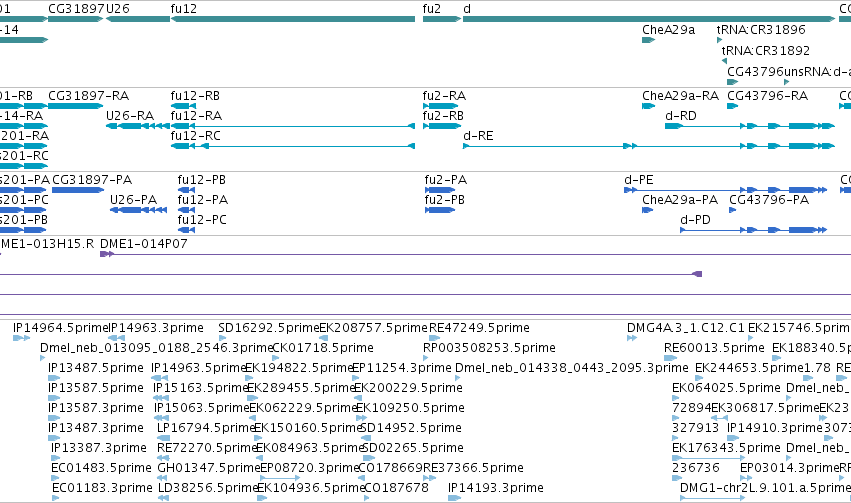Click the RE47249.5prime EST marker
This screenshot has height=503, width=851.
pos(434,338)
